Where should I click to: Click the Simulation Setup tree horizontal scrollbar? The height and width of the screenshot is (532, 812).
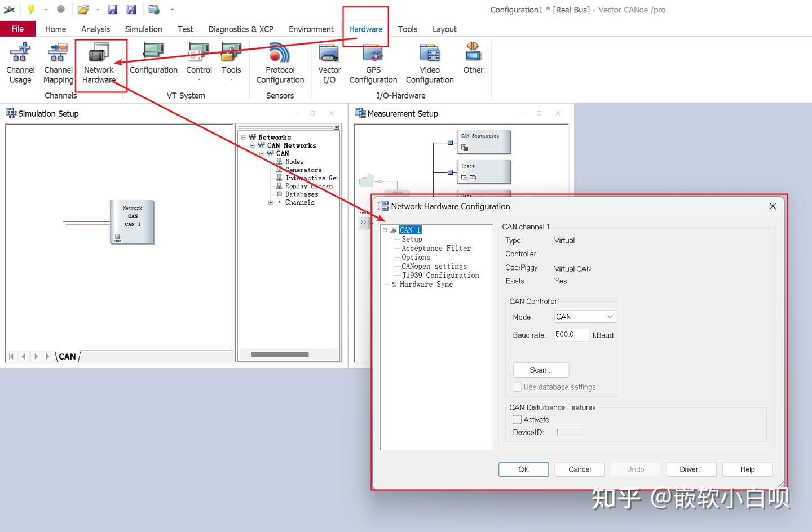coord(280,354)
